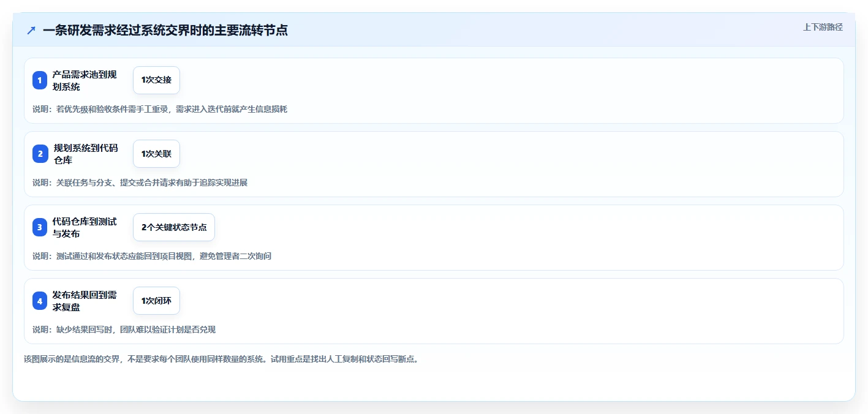Click the note about 关联任务与分支
The height and width of the screenshot is (414, 868).
coord(140,183)
